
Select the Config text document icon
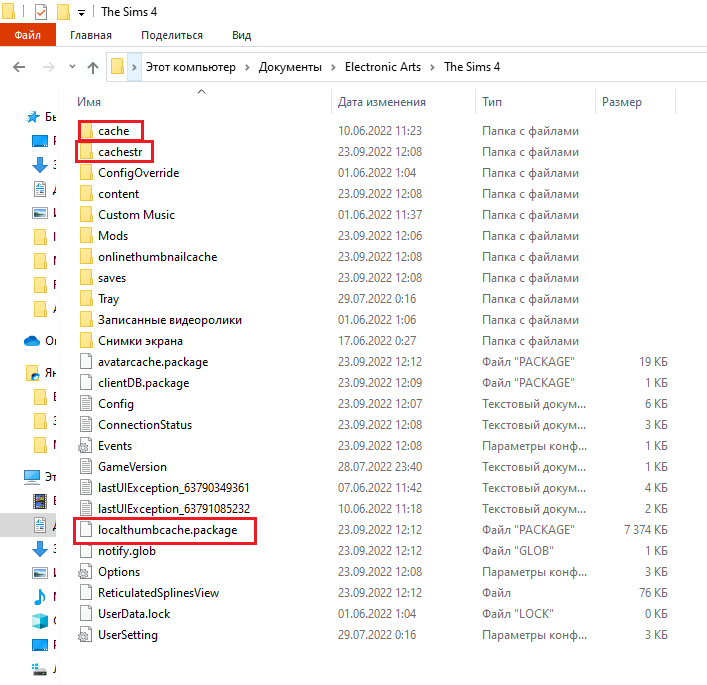pyautogui.click(x=86, y=404)
